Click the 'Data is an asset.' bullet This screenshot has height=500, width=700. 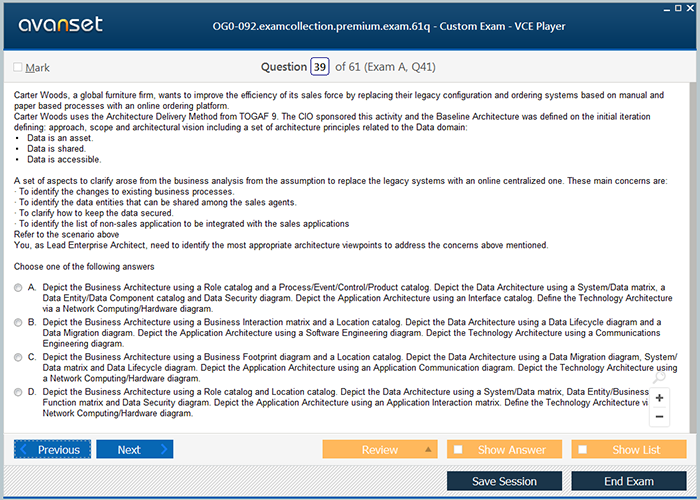point(60,138)
